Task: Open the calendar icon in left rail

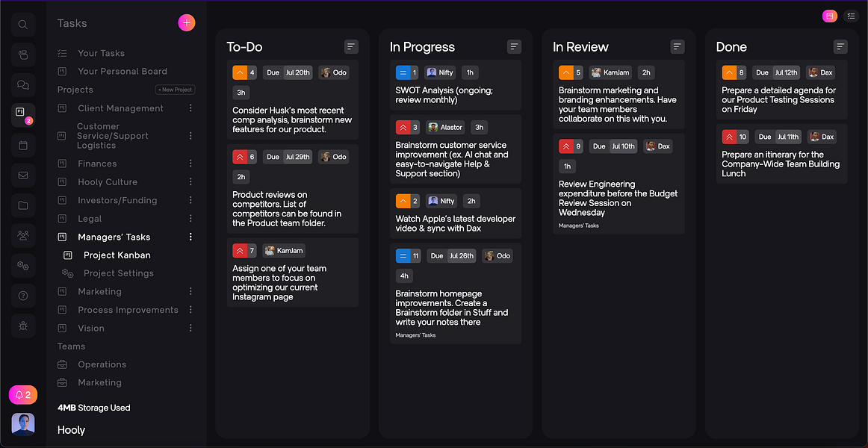Action: pyautogui.click(x=23, y=145)
